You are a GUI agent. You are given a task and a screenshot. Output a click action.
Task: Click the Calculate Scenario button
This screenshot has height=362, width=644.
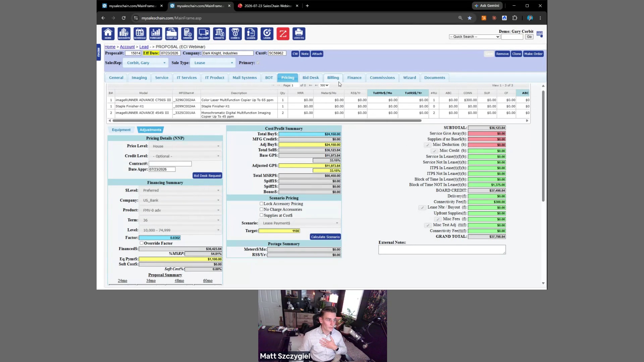[325, 237]
